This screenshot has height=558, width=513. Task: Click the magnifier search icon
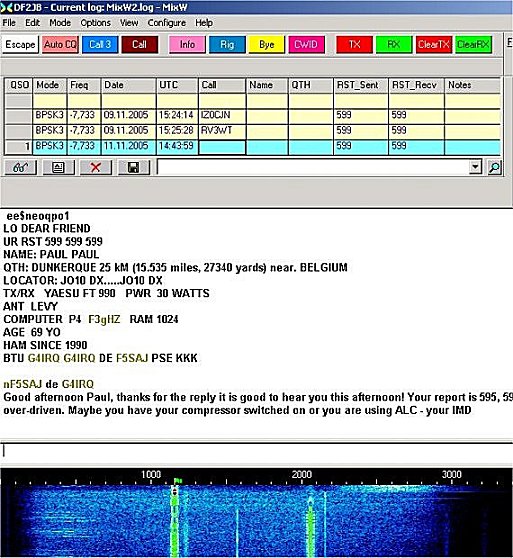495,167
